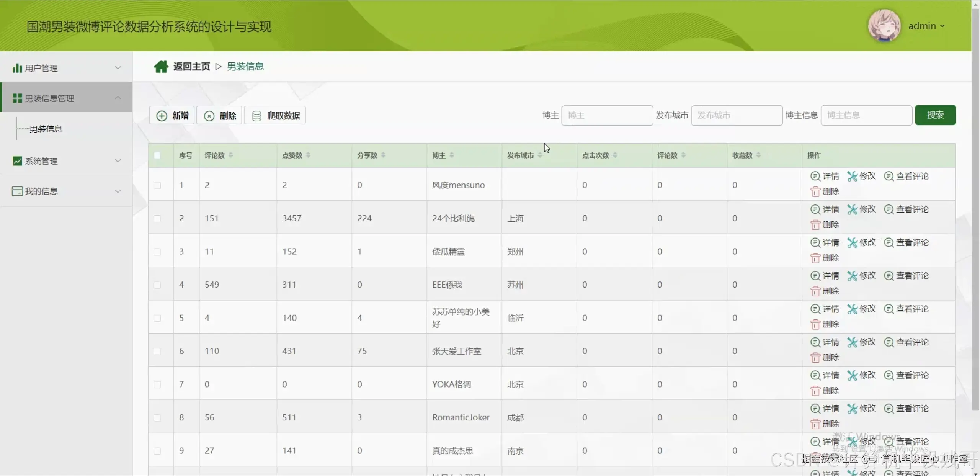Click the 新增 add button
Viewport: 980px width, 476px height.
[172, 116]
